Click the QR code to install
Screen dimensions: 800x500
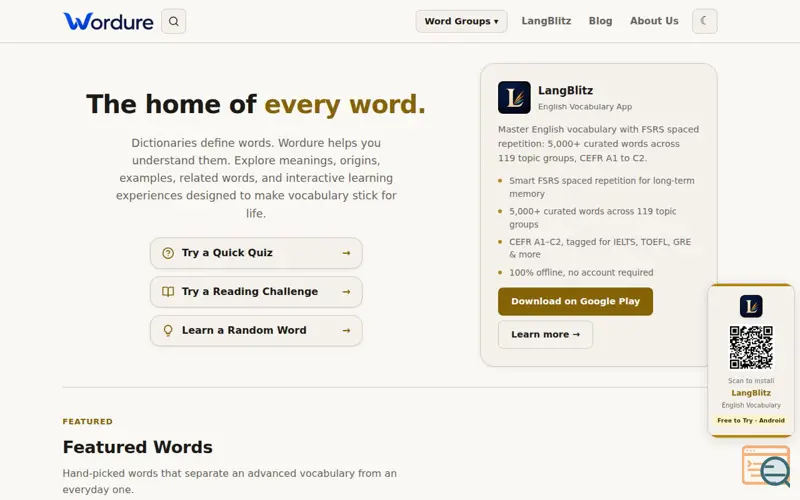point(751,347)
